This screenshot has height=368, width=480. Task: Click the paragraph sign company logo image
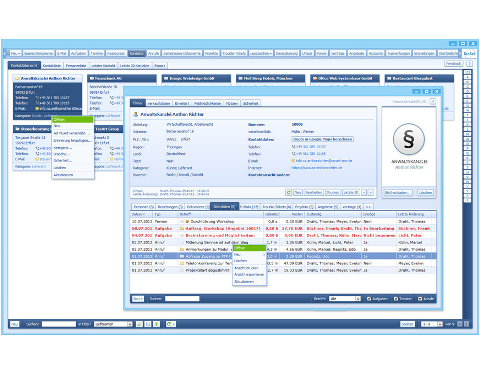(x=409, y=139)
